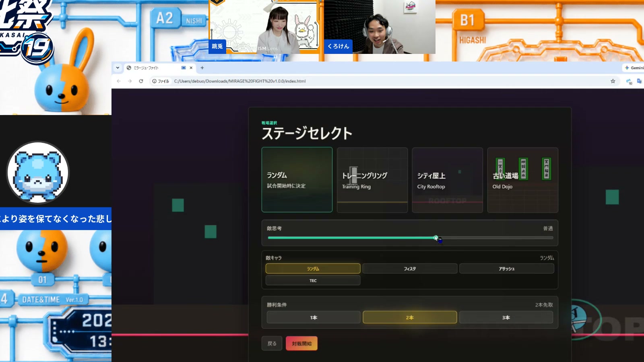Choose アサッシュ as enemy character
Screen dimensions: 644x362
(x=506, y=268)
